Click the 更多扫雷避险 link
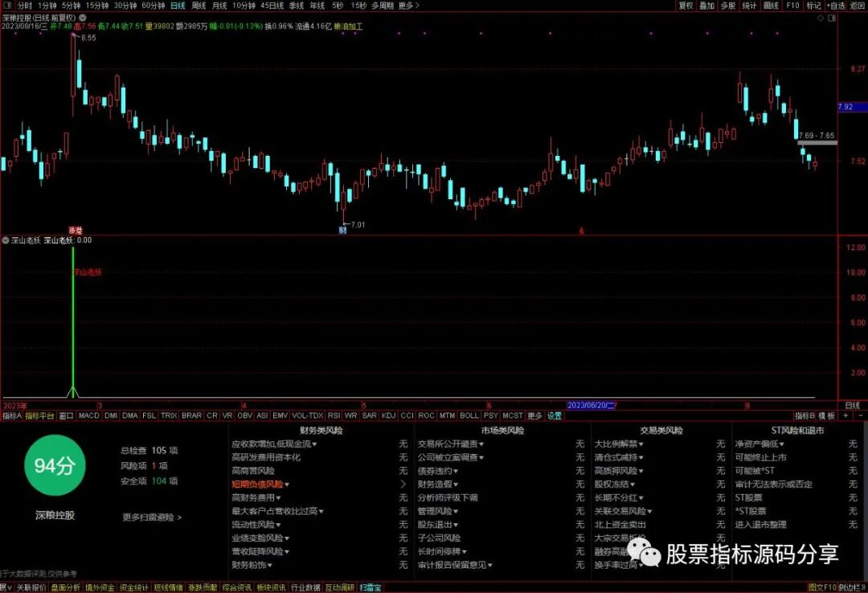 [152, 517]
